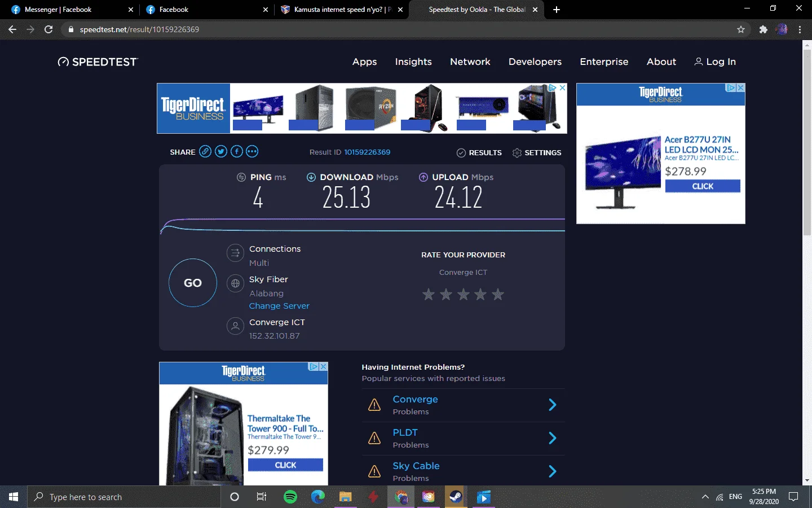Close the top banner TigerDirect ad
This screenshot has width=812, height=508.
[562, 88]
